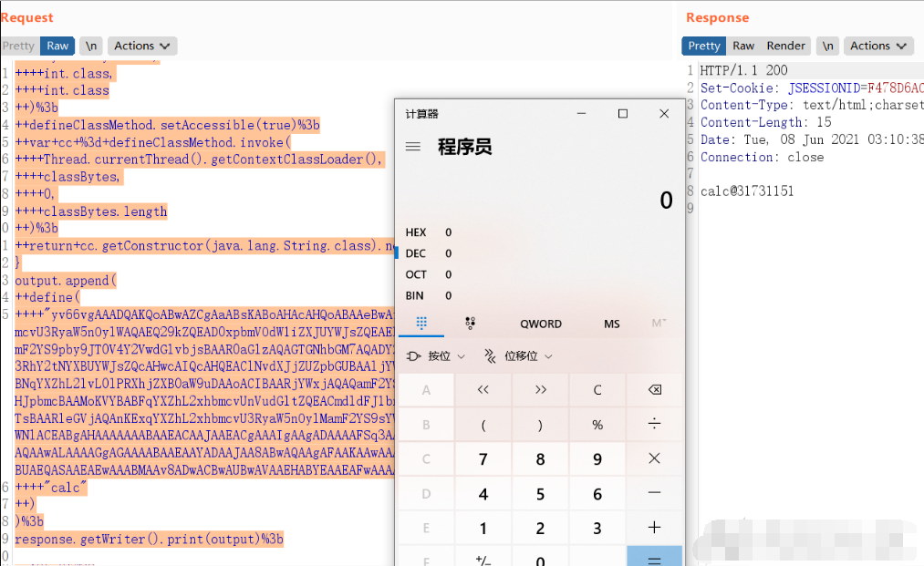
Task: Click the divide operator key
Action: click(654, 424)
